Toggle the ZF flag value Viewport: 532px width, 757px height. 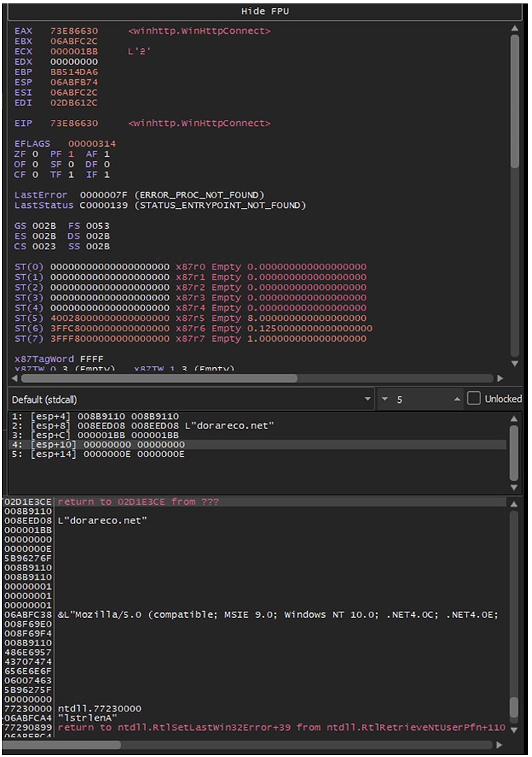35,154
